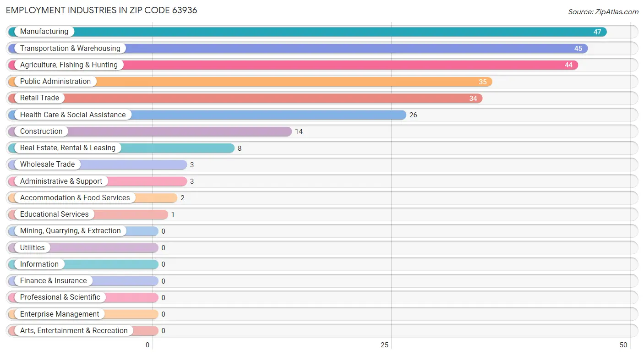Select the Agriculture, Fishing & Hunting label
Screen dimensions: 644x356
[x=69, y=65]
